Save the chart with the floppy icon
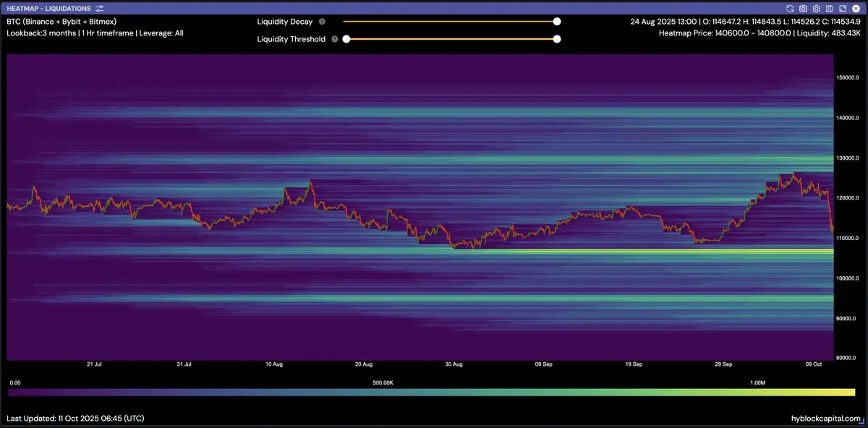Screen dimensions: 868x428 coord(829,9)
